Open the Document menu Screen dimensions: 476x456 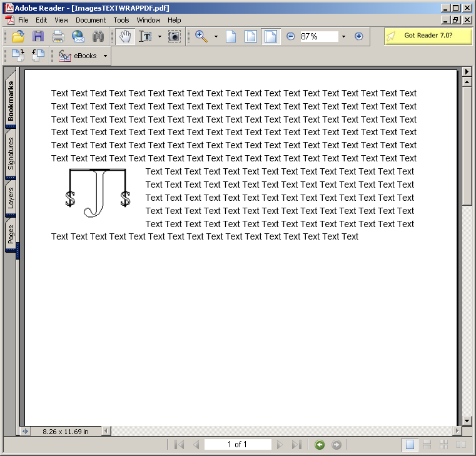pos(91,20)
